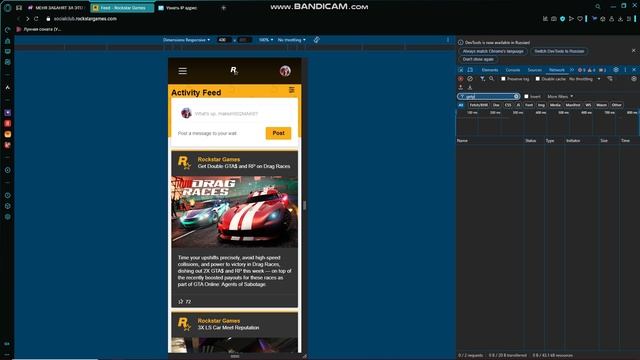Filter requests by Font type
This screenshot has height=360, width=640.
529,105
